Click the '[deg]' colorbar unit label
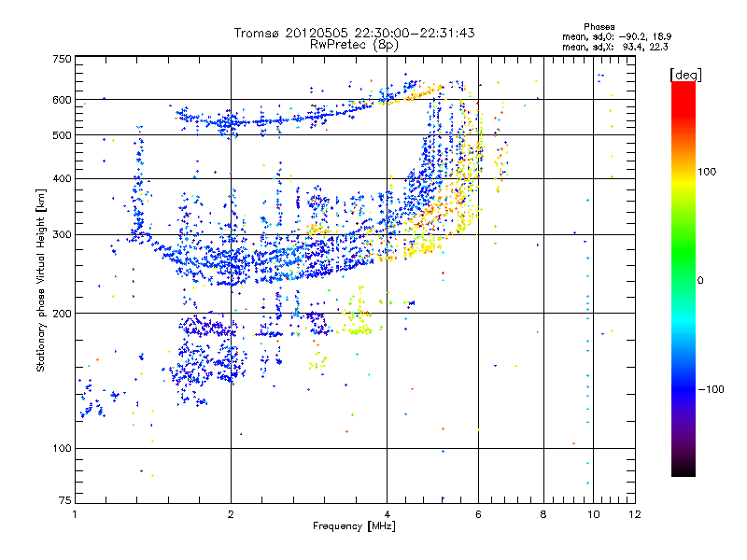 tap(685, 75)
